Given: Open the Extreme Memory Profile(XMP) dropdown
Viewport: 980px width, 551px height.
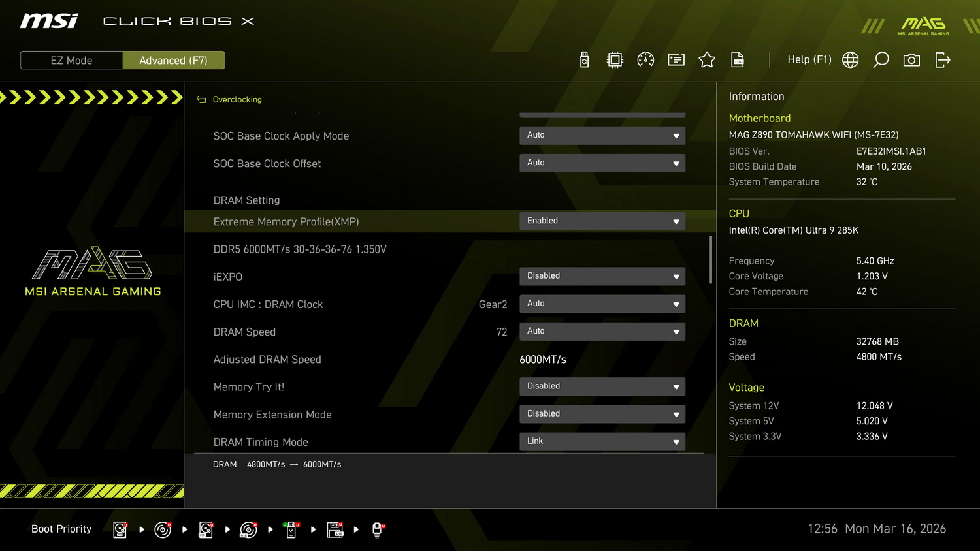Looking at the screenshot, I should [602, 221].
